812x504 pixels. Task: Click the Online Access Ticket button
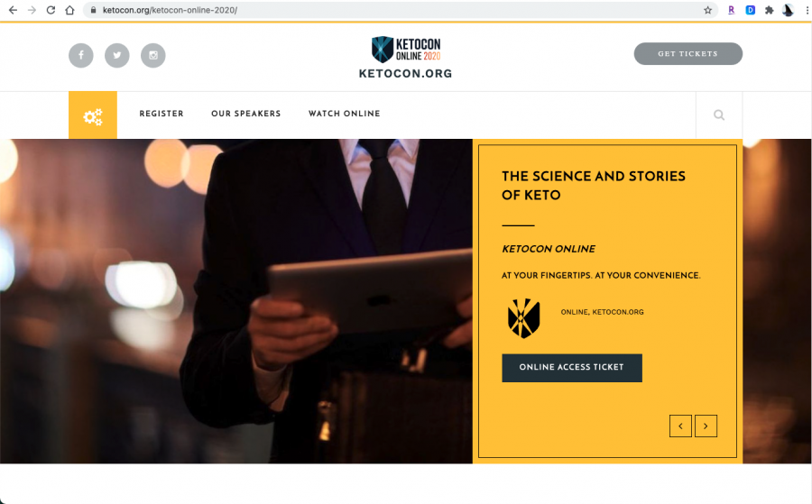(x=572, y=368)
